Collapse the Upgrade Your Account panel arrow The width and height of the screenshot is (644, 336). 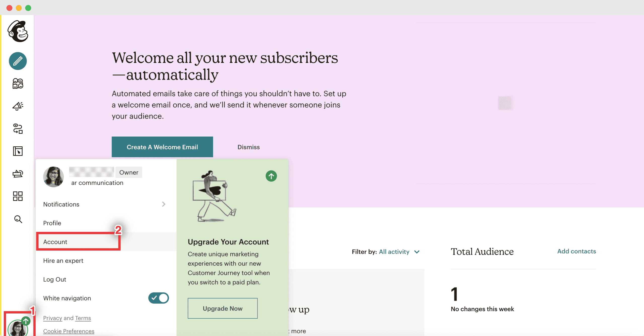click(271, 176)
